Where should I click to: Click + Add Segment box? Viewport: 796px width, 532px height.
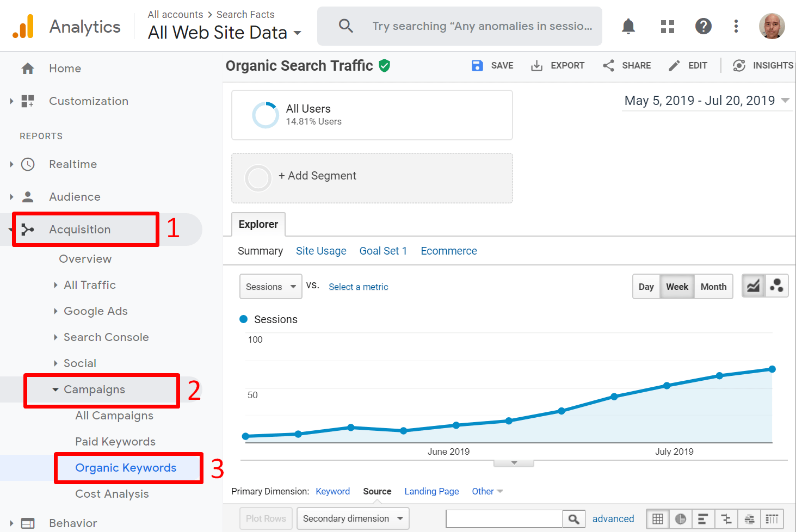(372, 178)
